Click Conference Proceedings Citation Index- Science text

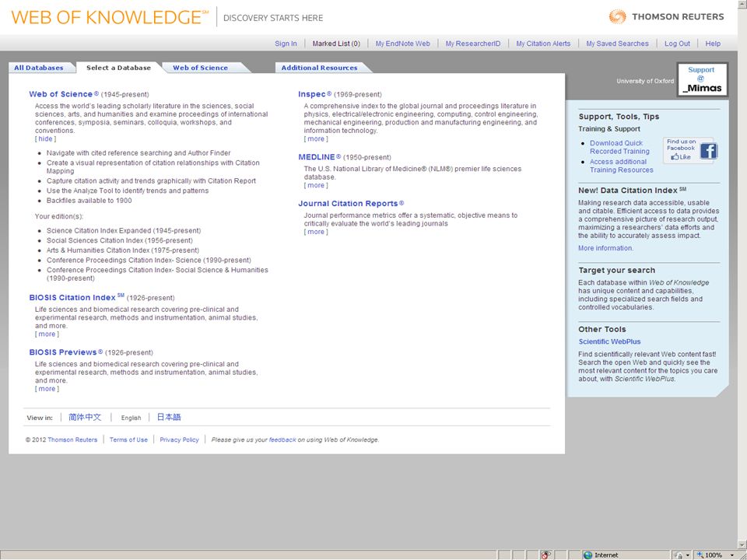tap(149, 260)
